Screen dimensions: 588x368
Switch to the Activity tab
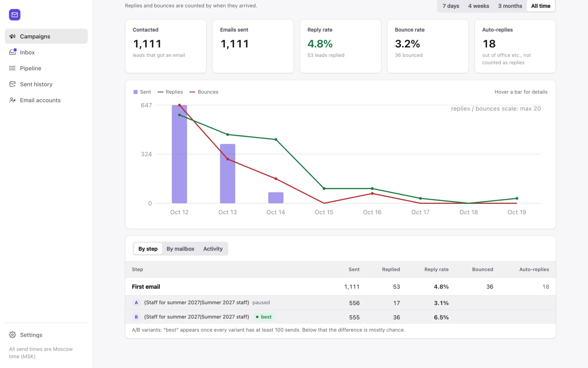pyautogui.click(x=213, y=249)
